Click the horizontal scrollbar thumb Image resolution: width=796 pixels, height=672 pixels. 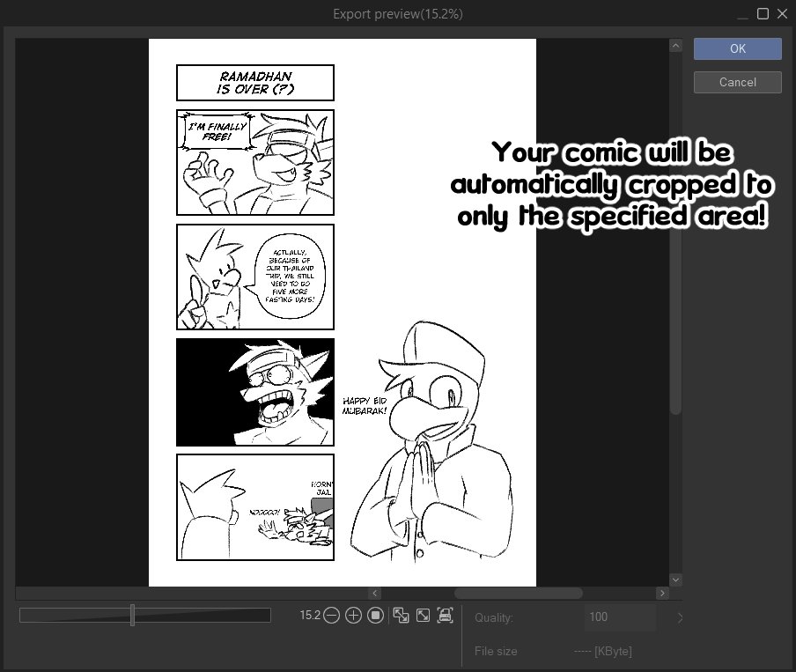tap(518, 593)
